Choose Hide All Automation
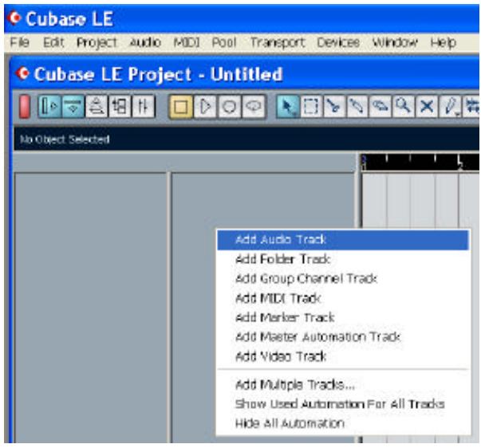This screenshot has width=481, height=448. pos(343,423)
